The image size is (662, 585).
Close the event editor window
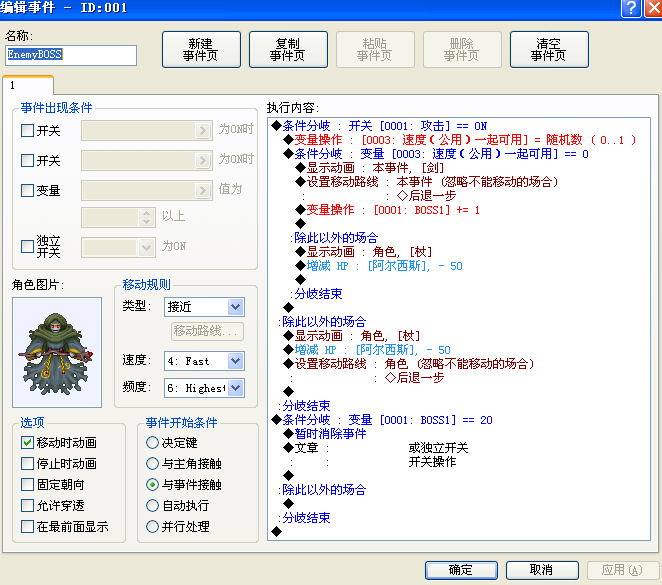(x=654, y=8)
